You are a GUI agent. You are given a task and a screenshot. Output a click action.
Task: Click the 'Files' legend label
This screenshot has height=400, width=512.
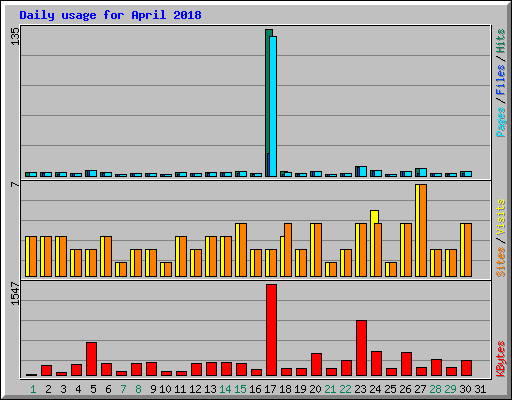(501, 79)
